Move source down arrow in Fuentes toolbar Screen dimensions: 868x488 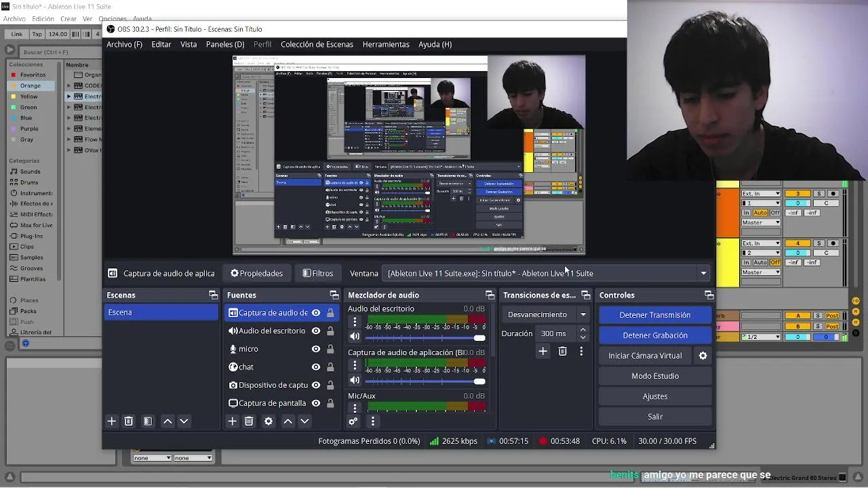click(304, 421)
